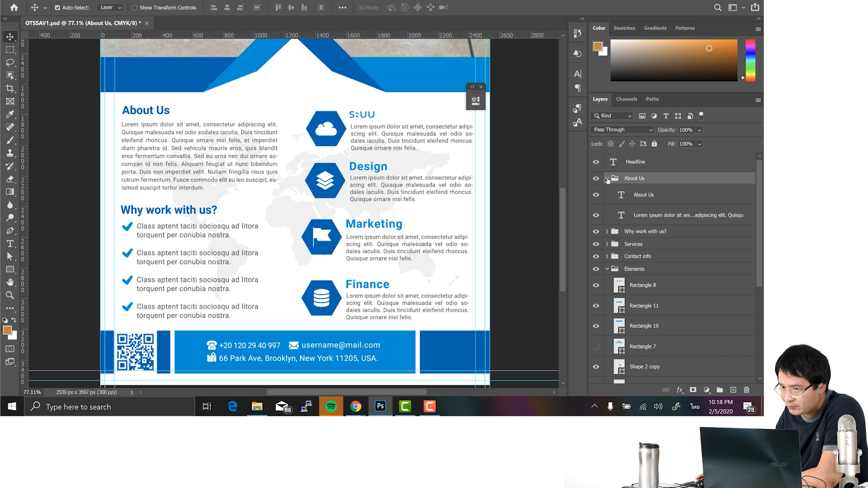The image size is (868, 488).
Task: Select the Zoom tool
Action: [x=10, y=295]
